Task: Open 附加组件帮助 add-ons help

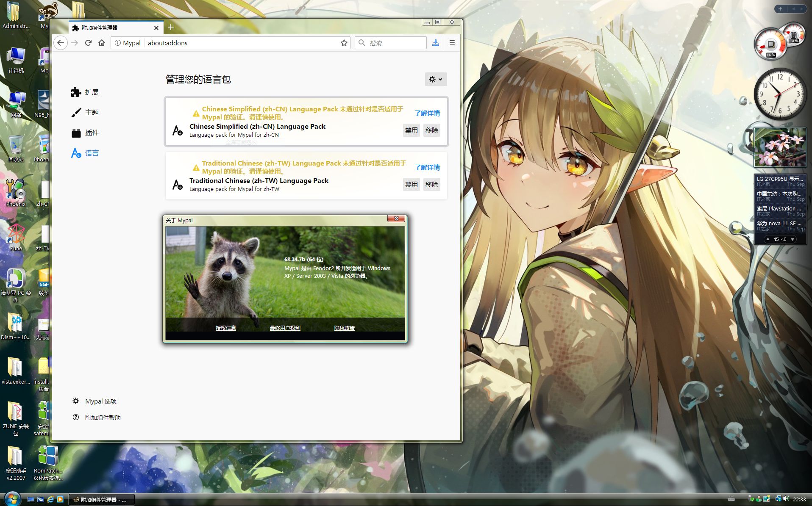Action: coord(97,417)
